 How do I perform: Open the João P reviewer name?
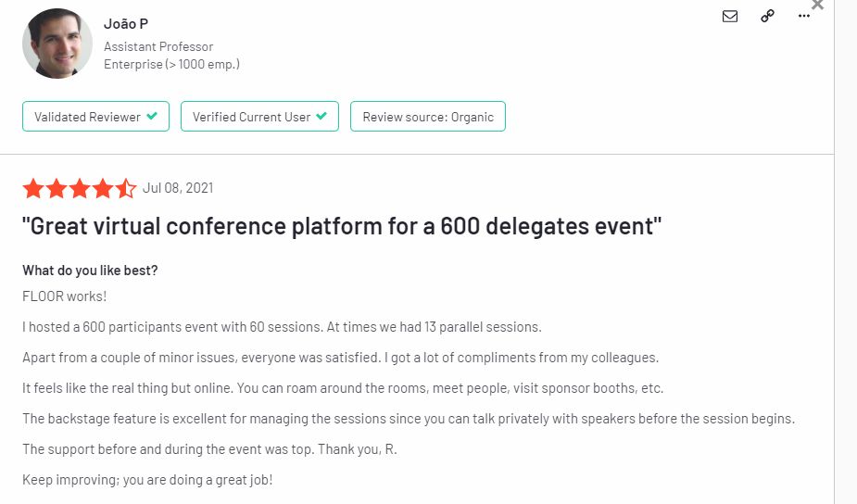tap(126, 23)
